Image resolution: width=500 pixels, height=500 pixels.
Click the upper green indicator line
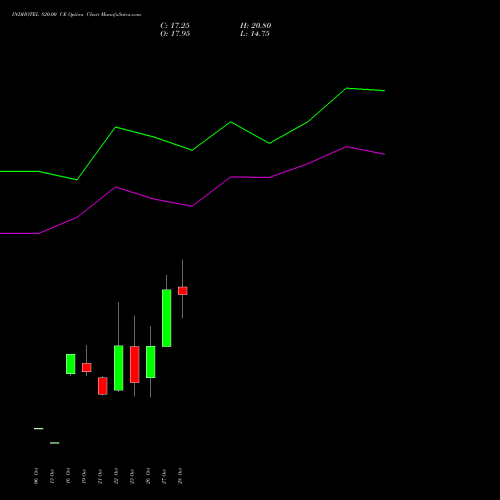192,150
